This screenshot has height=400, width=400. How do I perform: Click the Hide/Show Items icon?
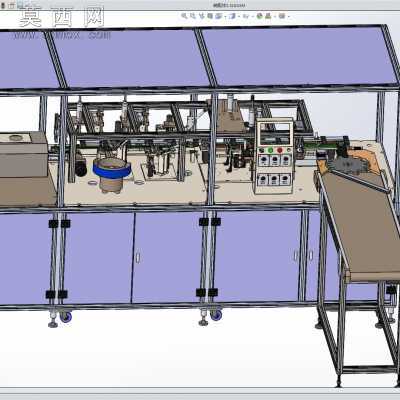point(246,16)
